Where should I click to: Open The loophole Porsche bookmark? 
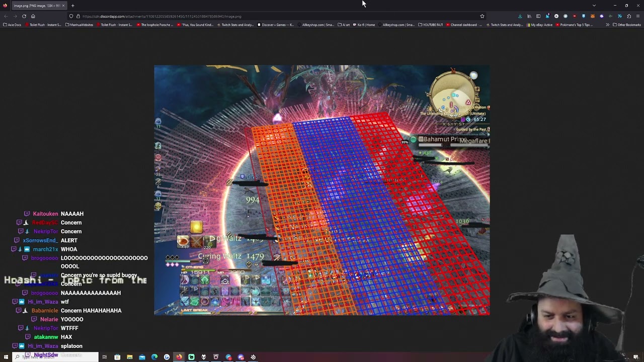pyautogui.click(x=154, y=25)
